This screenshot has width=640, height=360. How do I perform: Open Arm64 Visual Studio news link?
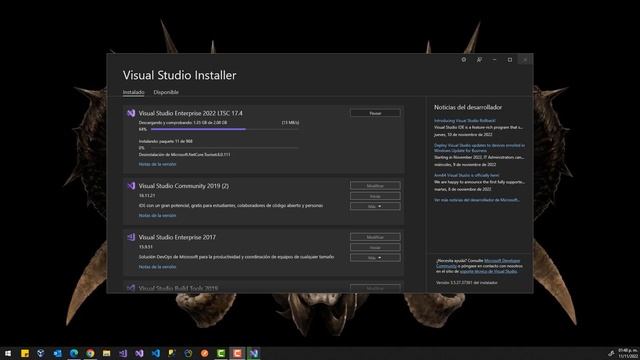tap(467, 176)
